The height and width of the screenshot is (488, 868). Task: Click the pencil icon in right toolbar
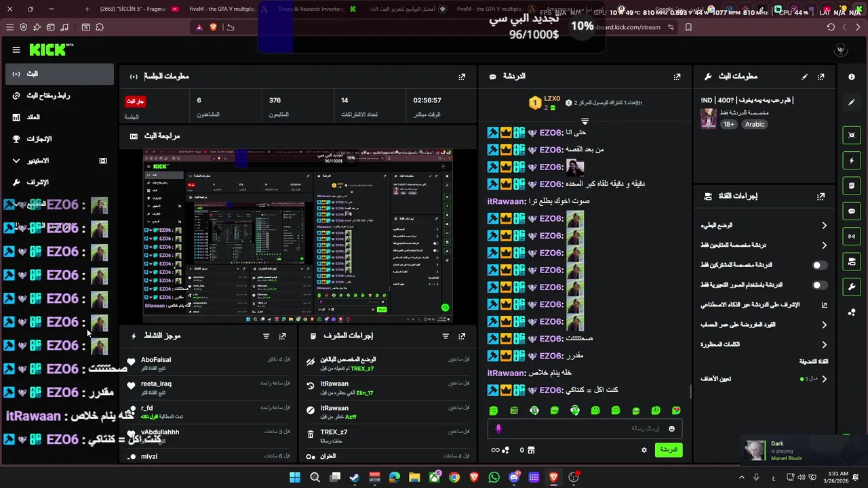tap(852, 102)
